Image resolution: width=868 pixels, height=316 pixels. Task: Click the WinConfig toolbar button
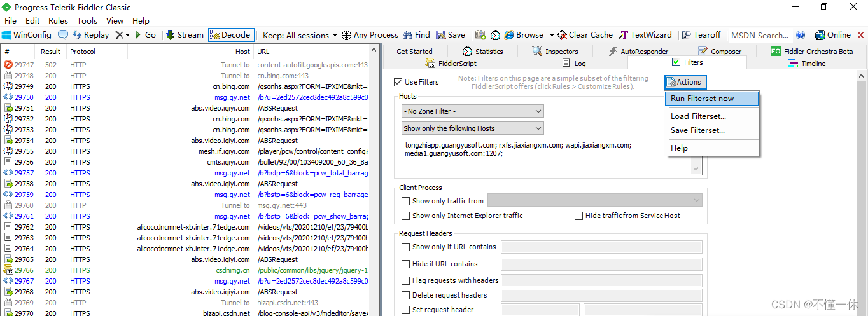[27, 35]
